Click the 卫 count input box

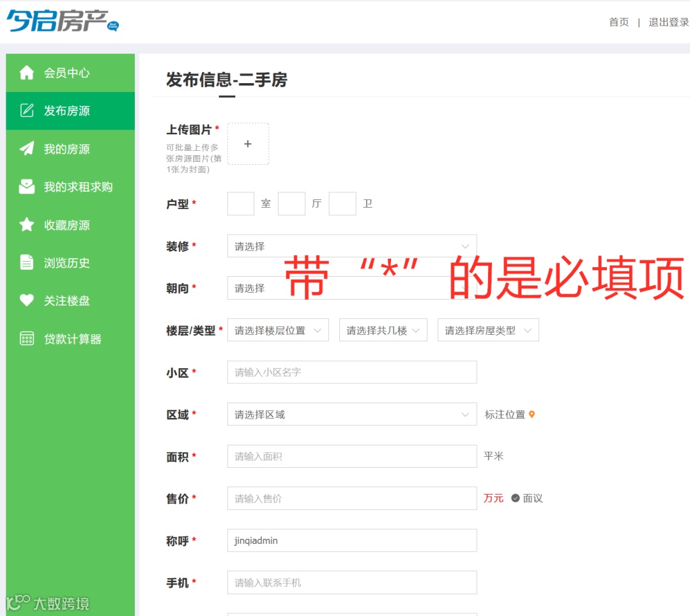[x=342, y=203]
